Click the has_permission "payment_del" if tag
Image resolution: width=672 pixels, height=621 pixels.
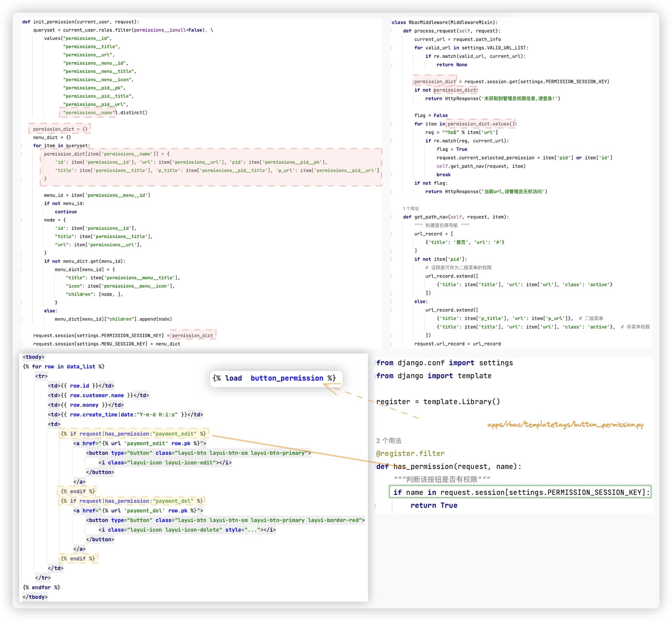pos(132,501)
